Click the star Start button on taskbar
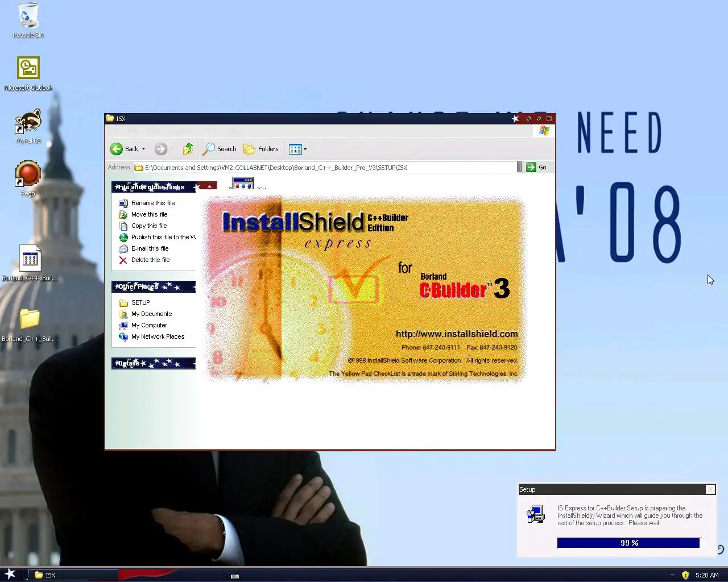The width and height of the screenshot is (728, 582). (10, 574)
